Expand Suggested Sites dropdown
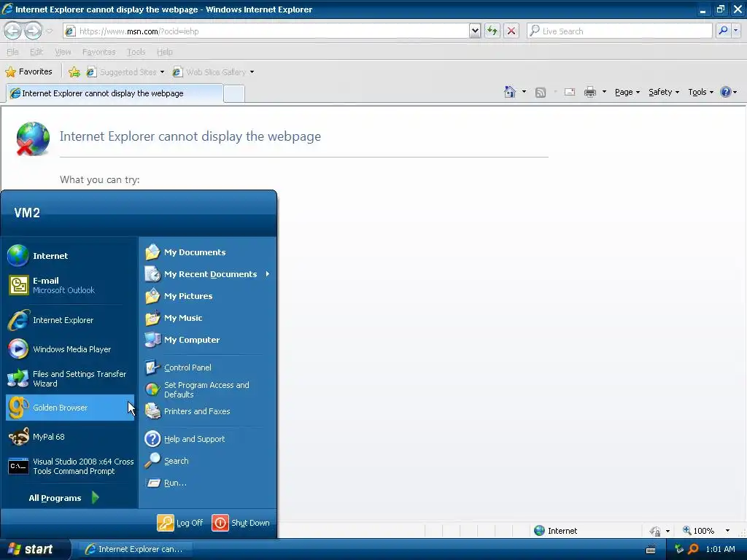Viewport: 747px width, 560px height. point(162,72)
